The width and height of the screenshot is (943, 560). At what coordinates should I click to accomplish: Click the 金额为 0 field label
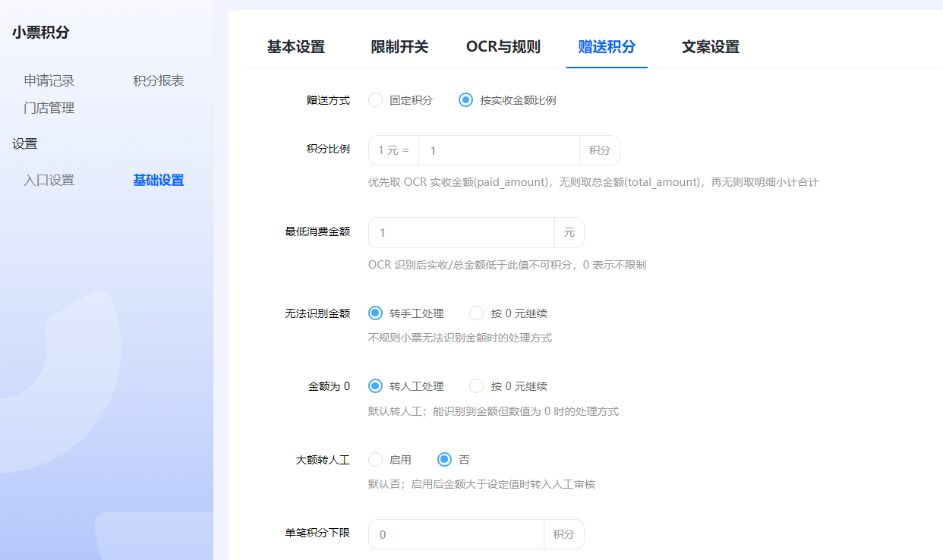(329, 386)
